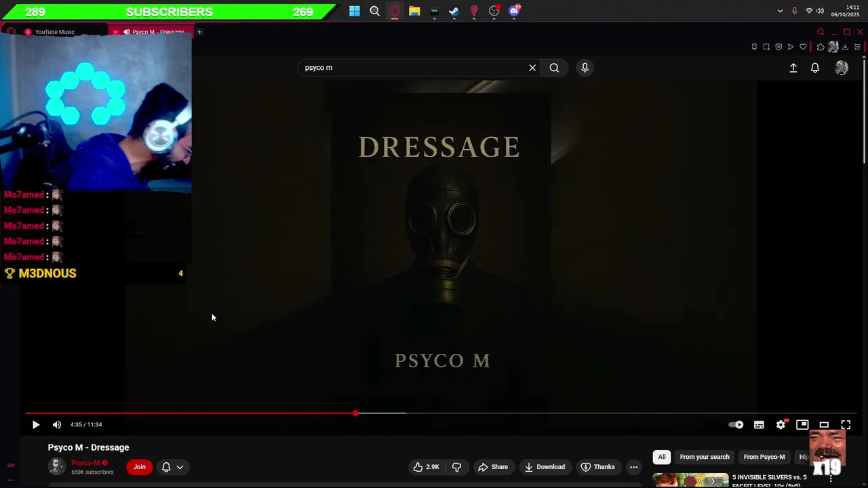Switch to theater mode view

[824, 425]
